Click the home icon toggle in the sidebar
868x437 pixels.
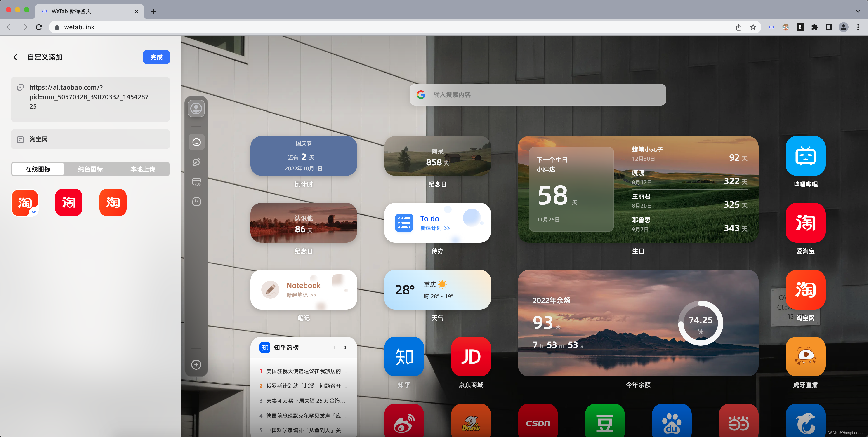tap(196, 142)
